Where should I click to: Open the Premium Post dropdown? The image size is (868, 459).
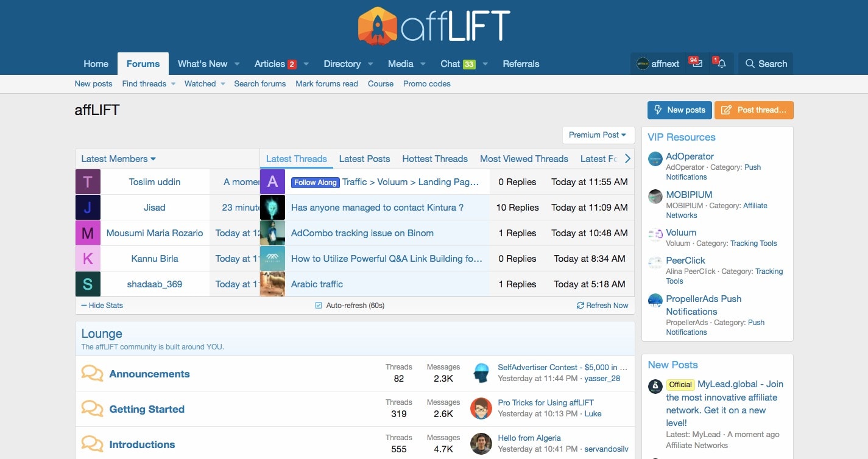598,135
